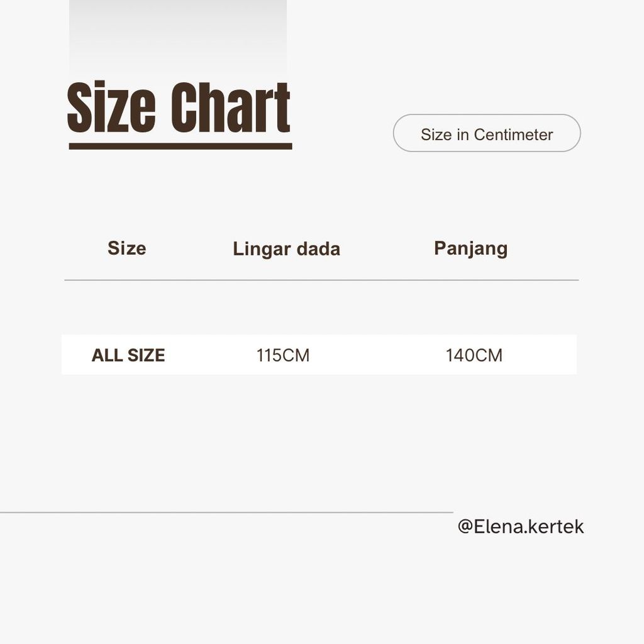644x644 pixels.
Task: Select the "Lingar dada" column header
Action: [286, 249]
